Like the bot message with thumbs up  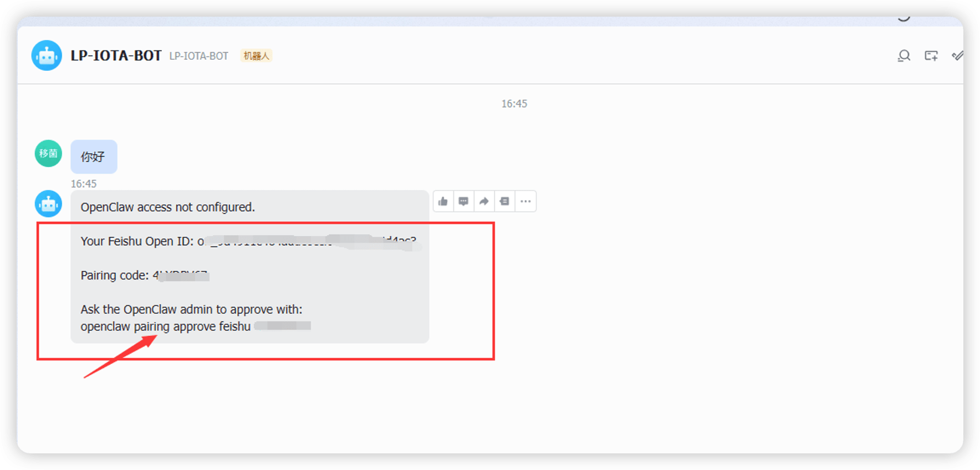(443, 201)
